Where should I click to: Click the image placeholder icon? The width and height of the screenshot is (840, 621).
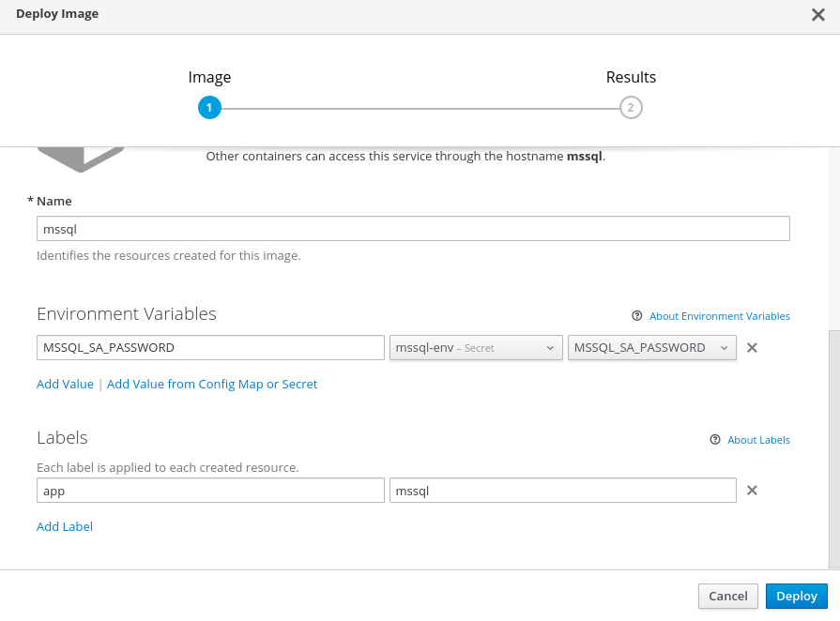point(81,159)
